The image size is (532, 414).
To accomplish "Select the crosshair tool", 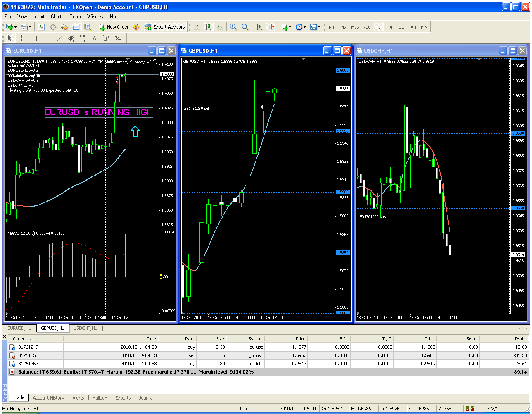I will [22, 38].
